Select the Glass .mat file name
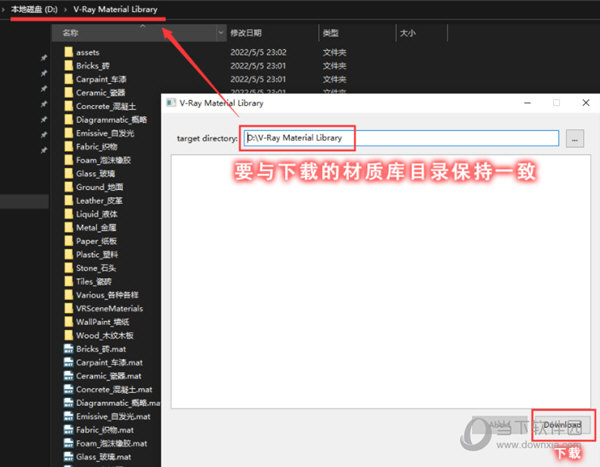 (x=103, y=457)
